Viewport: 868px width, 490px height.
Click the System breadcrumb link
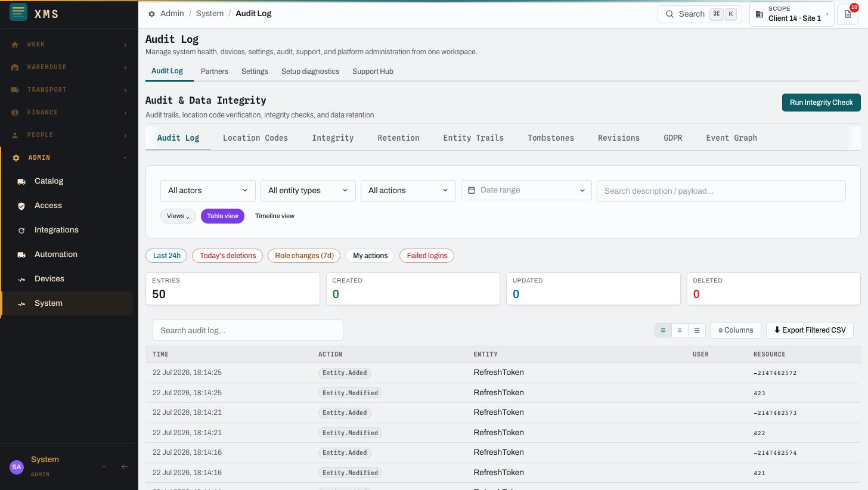click(x=210, y=14)
